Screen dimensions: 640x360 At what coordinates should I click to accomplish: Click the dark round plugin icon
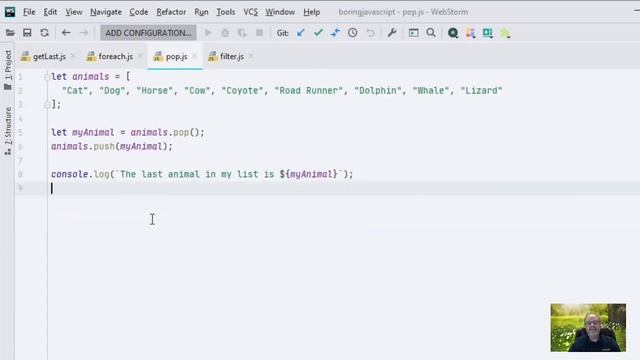point(453,33)
